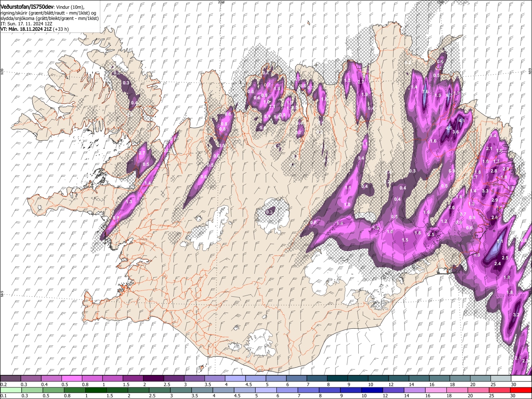Click the '15W' longitude label at top
The height and width of the screenshot is (399, 532).
click(441, 2)
